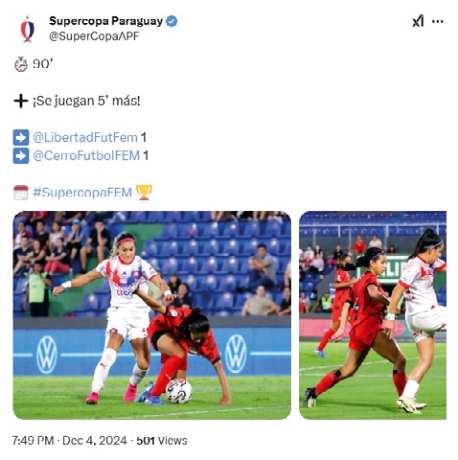Click the plus sign before added time

[x=21, y=101]
